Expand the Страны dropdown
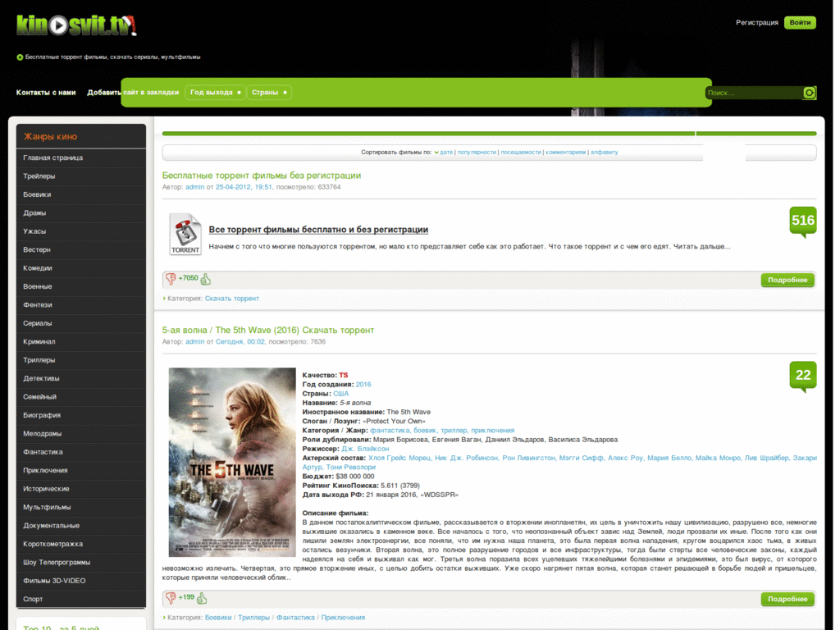 click(269, 92)
